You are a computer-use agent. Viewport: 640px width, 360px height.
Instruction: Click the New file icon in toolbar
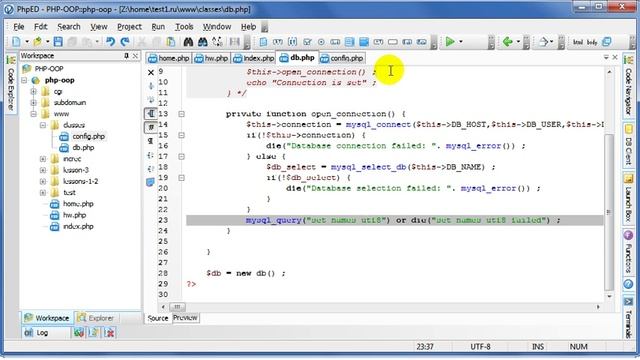tap(16, 42)
